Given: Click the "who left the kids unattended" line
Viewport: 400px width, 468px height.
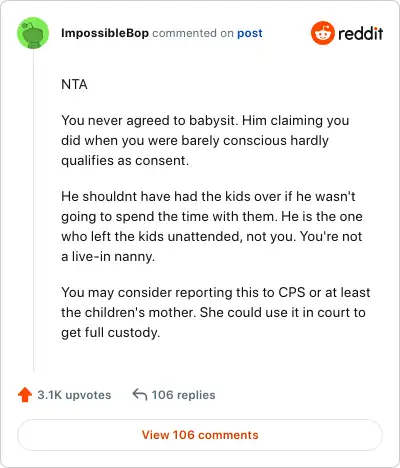Looking at the screenshot, I should (x=211, y=236).
